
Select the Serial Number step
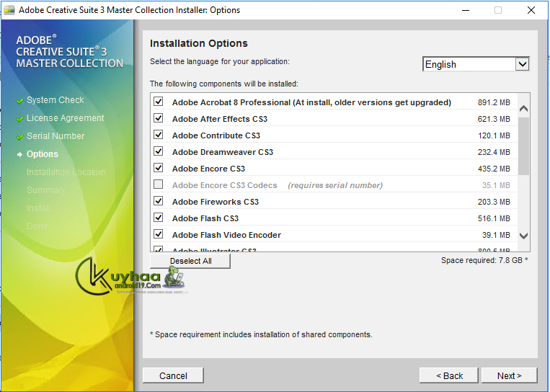point(56,136)
